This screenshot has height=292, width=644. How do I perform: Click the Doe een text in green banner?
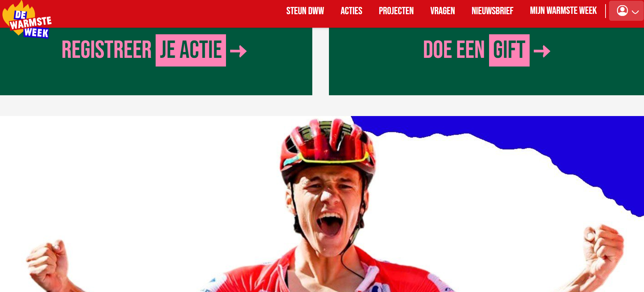pyautogui.click(x=454, y=50)
